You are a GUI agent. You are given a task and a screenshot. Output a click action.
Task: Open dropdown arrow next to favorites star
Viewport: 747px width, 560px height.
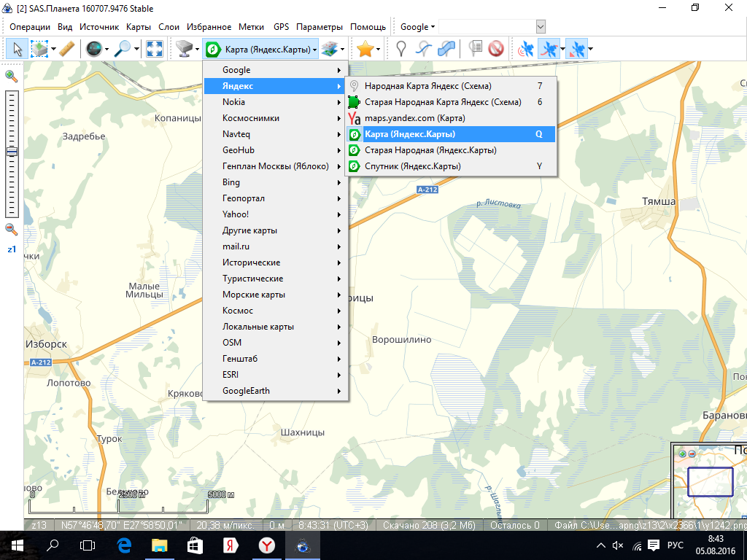378,49
